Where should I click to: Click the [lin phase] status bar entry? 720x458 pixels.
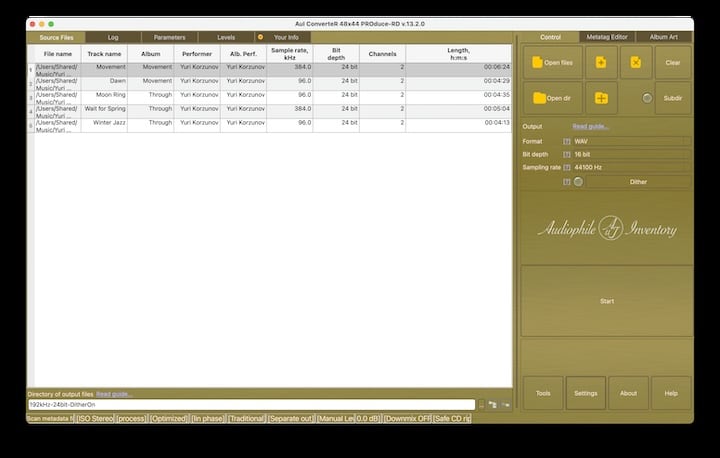point(208,418)
